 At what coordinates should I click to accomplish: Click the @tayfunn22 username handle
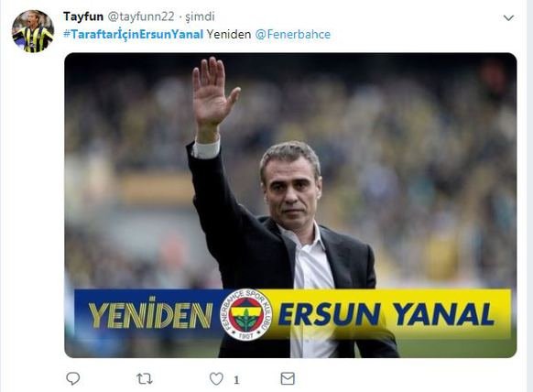(141, 16)
